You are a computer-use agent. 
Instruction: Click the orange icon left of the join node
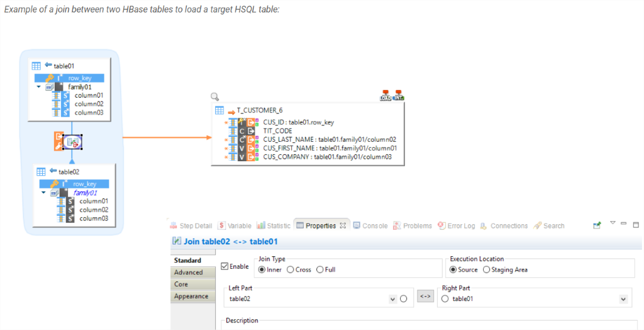point(58,141)
